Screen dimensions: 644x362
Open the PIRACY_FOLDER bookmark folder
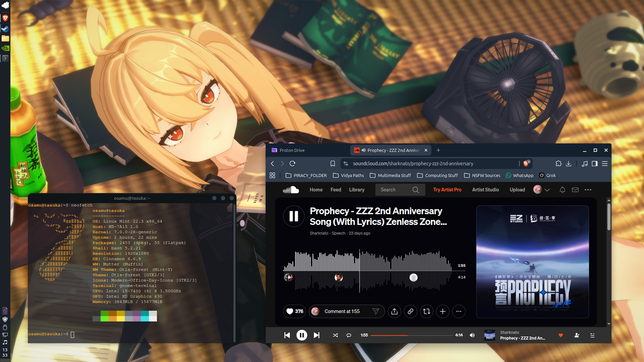click(x=306, y=175)
